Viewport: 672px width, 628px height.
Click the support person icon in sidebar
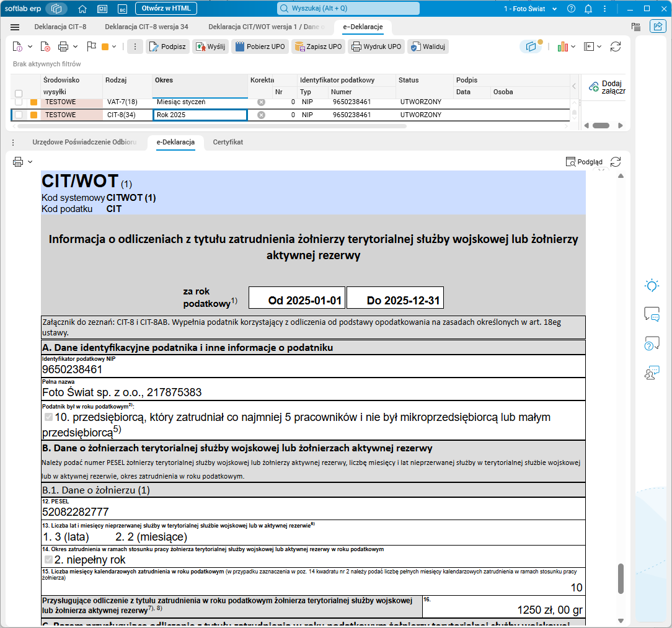point(652,373)
